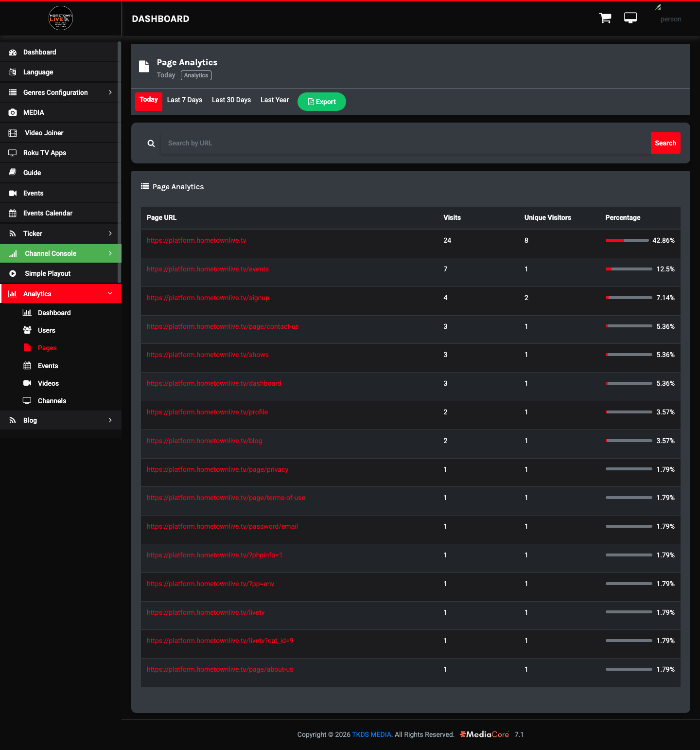Click the Events video camera icon in sidebar
The width and height of the screenshot is (700, 750).
pyautogui.click(x=13, y=193)
